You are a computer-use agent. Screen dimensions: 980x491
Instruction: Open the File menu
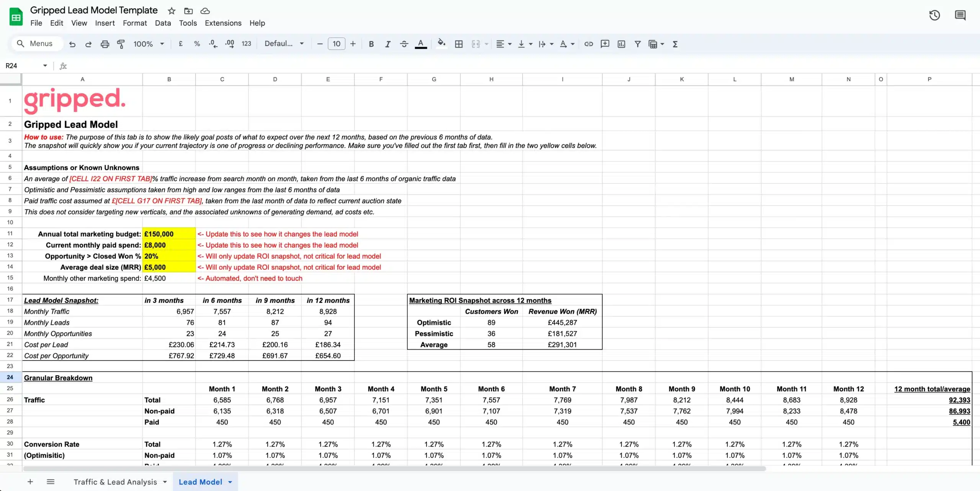tap(36, 23)
